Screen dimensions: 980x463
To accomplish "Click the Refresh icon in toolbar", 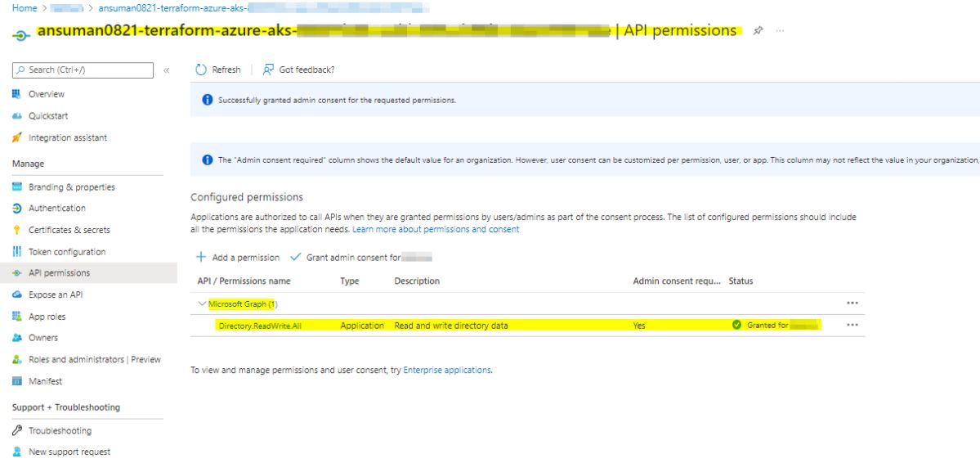I will coord(200,70).
